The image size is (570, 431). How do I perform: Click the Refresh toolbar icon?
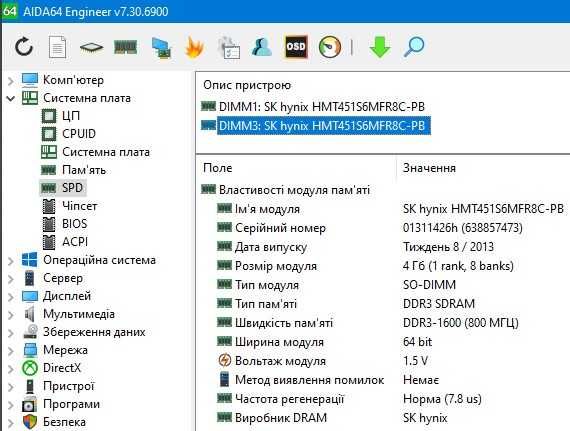coord(24,47)
